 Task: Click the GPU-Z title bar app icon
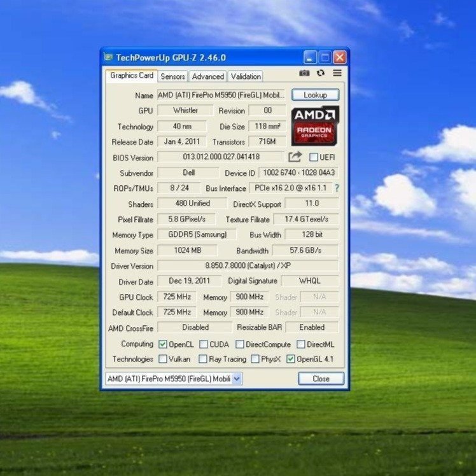pos(109,57)
